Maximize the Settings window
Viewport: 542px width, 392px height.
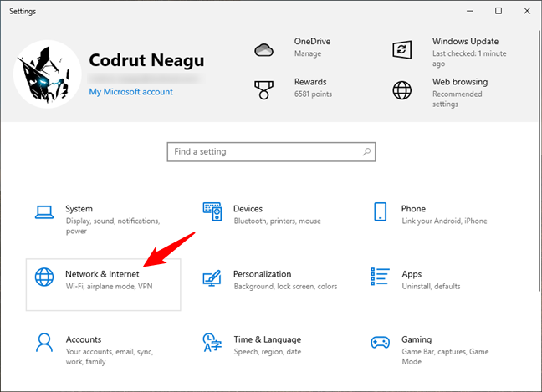[499, 11]
